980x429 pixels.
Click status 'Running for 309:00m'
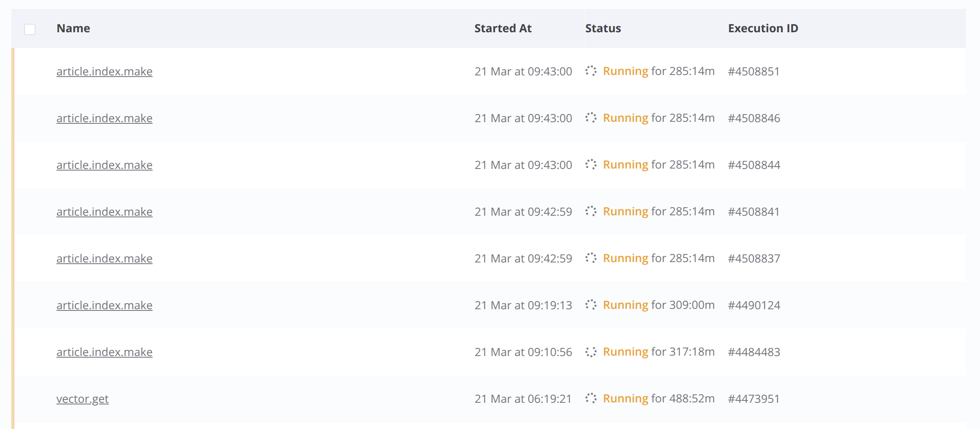pyautogui.click(x=659, y=305)
